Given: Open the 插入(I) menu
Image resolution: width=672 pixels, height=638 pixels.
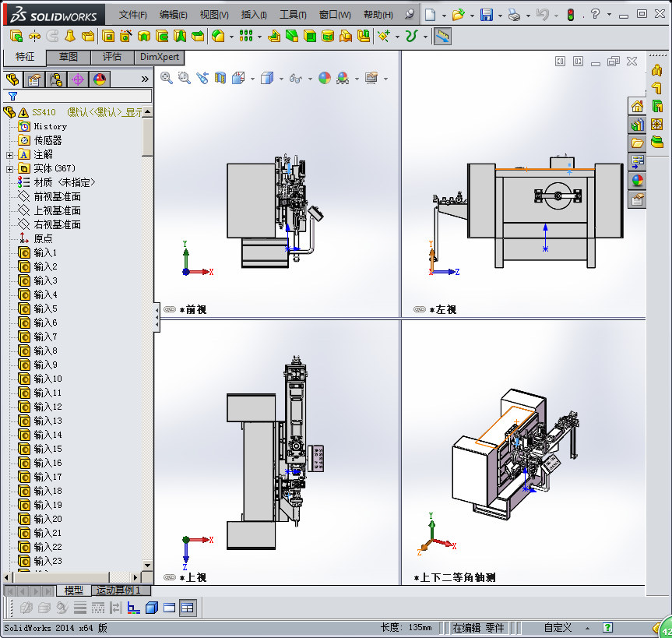Looking at the screenshot, I should [x=254, y=15].
